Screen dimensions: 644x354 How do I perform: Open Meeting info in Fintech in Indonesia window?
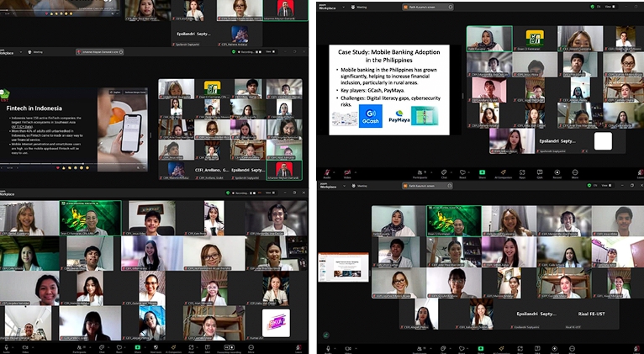(x=36, y=52)
